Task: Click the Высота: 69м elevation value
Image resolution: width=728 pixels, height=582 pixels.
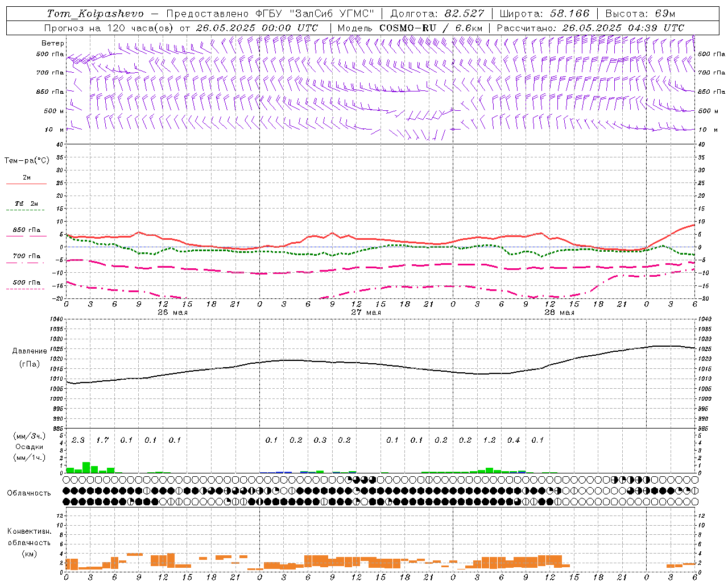Action: (x=640, y=14)
